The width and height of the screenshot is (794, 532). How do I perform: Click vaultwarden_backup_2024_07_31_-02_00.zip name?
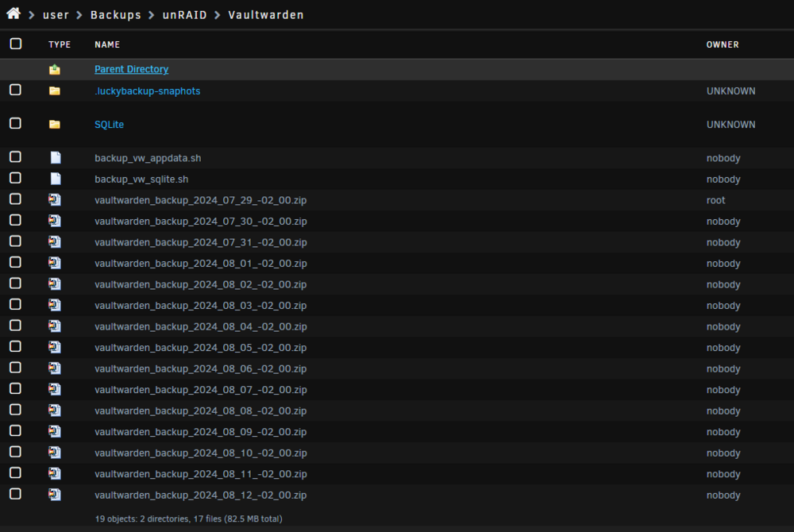click(x=201, y=242)
